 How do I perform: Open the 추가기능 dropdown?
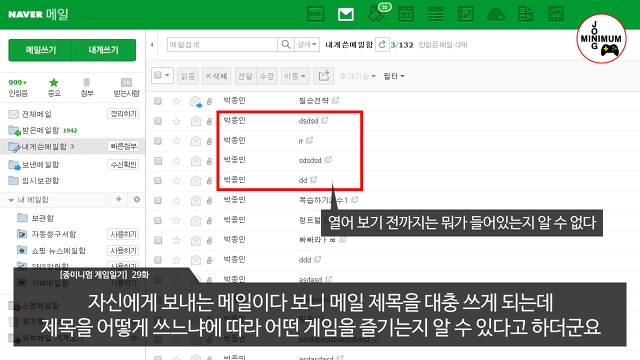point(358,76)
